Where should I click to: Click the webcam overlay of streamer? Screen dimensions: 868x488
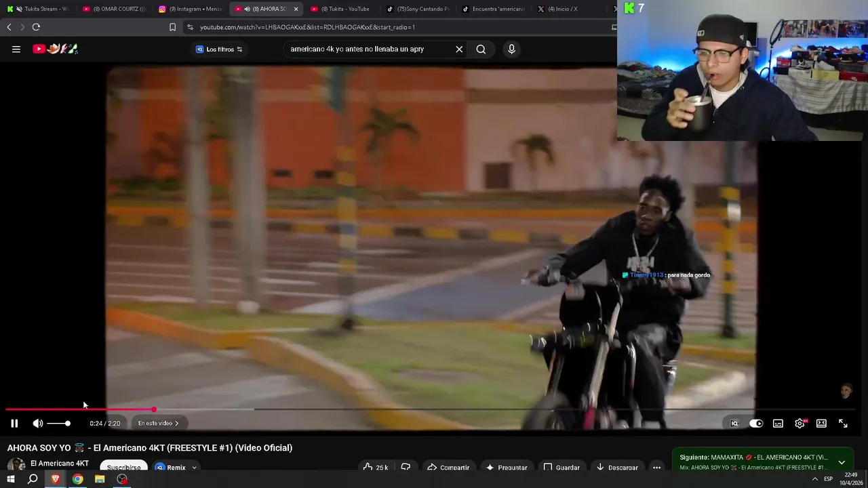tap(743, 70)
